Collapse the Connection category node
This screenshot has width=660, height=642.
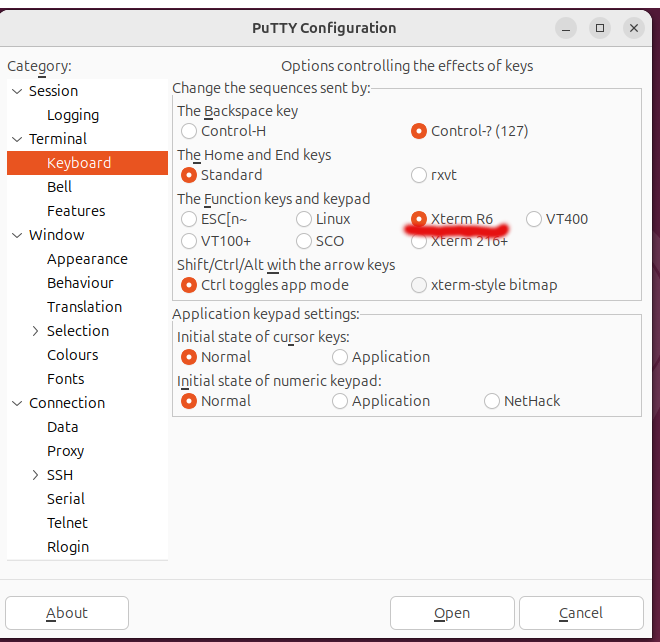16,403
